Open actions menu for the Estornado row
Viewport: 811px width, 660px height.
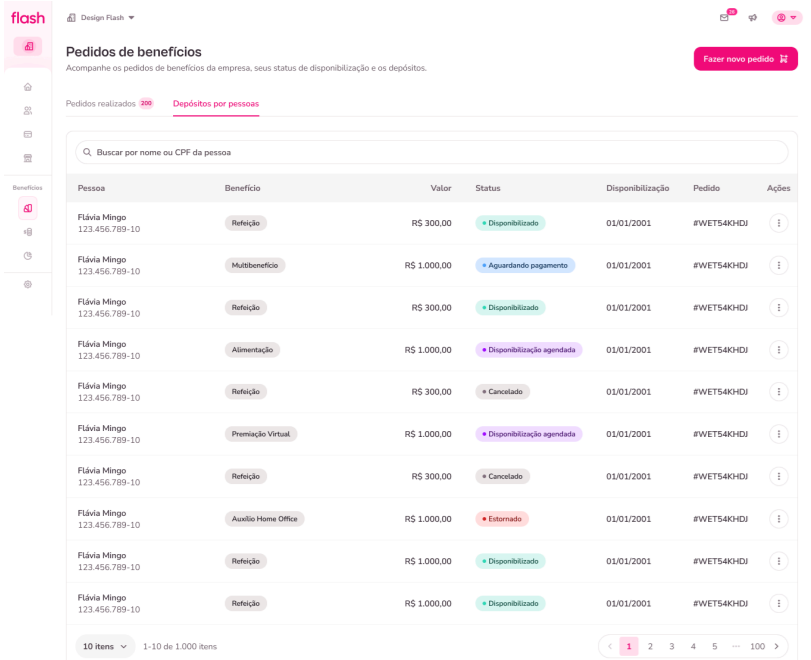pos(779,519)
